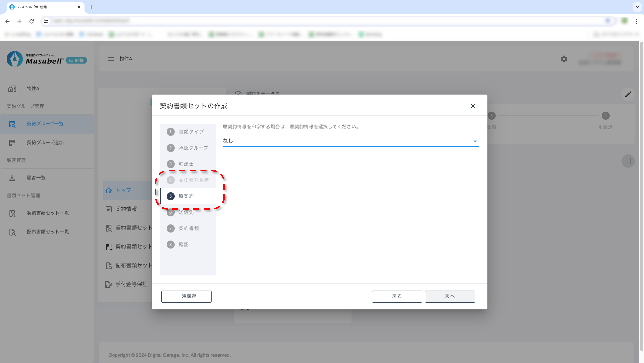Click the 一時保存 button

186,296
